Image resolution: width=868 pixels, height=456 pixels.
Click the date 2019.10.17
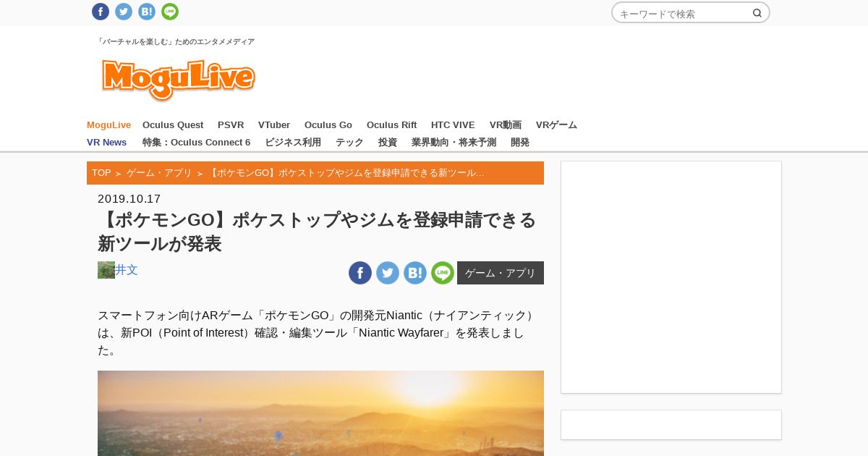[x=129, y=199]
